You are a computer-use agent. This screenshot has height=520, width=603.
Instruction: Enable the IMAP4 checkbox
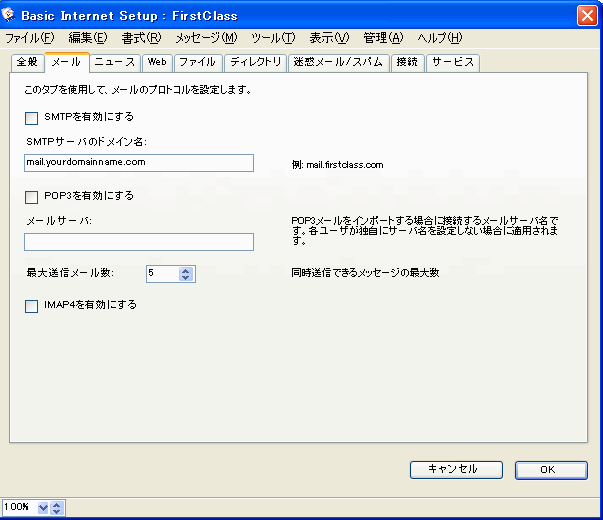32,306
